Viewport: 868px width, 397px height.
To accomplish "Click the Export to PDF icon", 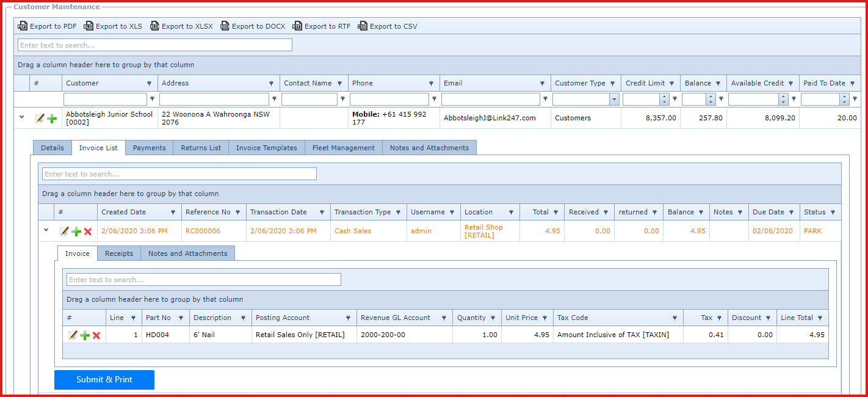I will [x=23, y=26].
